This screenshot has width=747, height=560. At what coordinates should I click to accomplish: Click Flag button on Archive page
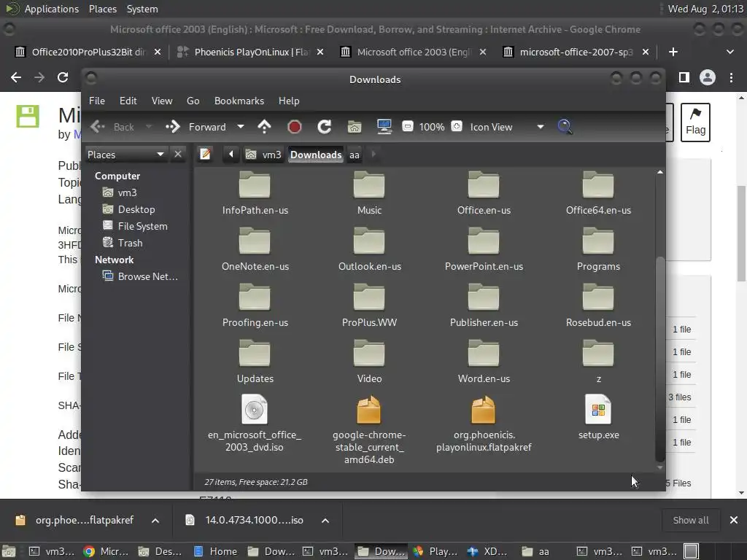tap(695, 122)
